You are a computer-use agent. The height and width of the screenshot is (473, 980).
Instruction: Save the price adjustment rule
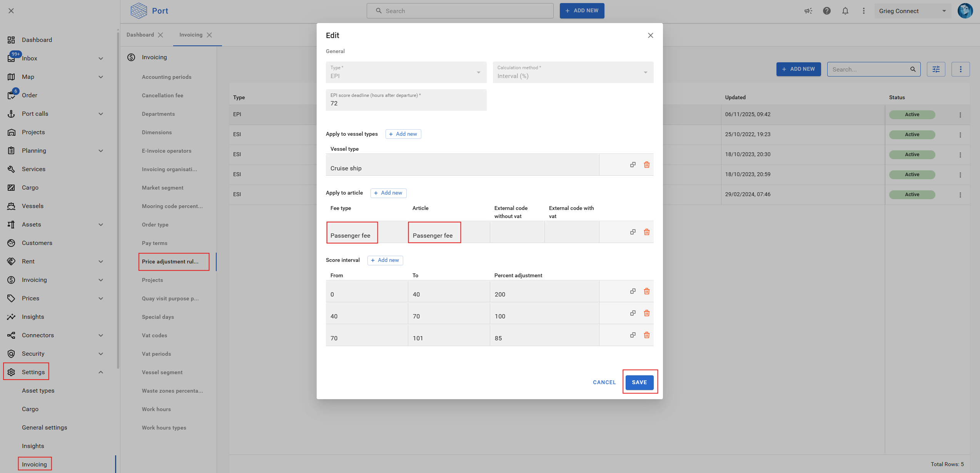tap(639, 382)
